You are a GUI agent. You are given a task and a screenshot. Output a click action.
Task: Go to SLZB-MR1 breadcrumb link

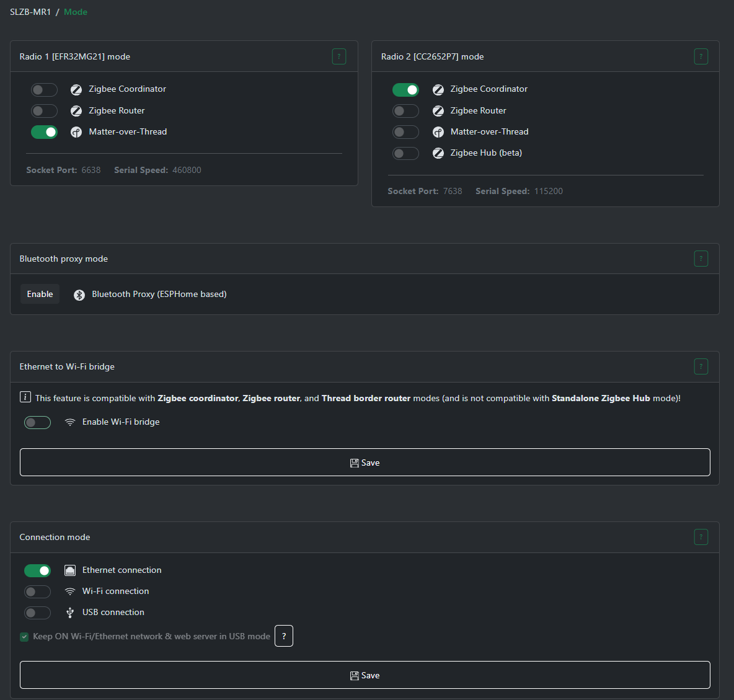pos(30,12)
